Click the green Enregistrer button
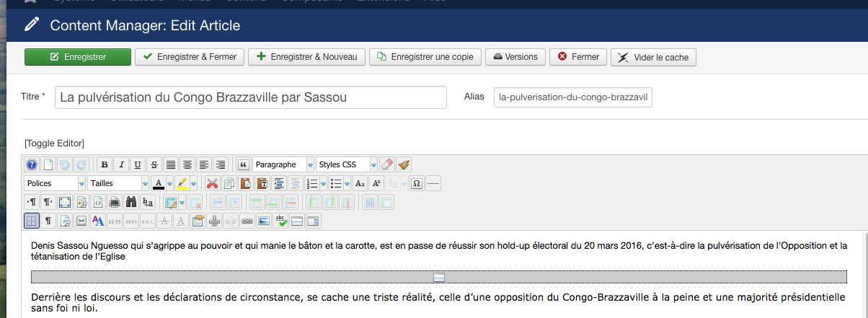 tap(78, 57)
